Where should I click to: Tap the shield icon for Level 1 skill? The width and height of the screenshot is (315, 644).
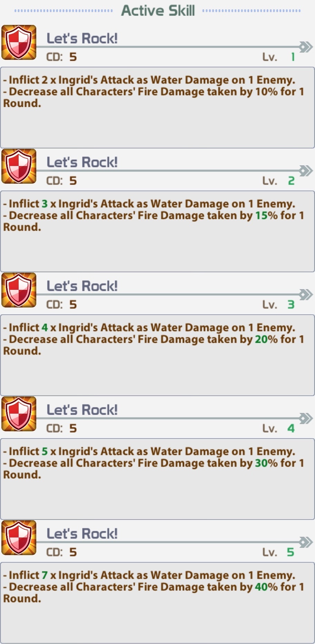click(x=19, y=43)
